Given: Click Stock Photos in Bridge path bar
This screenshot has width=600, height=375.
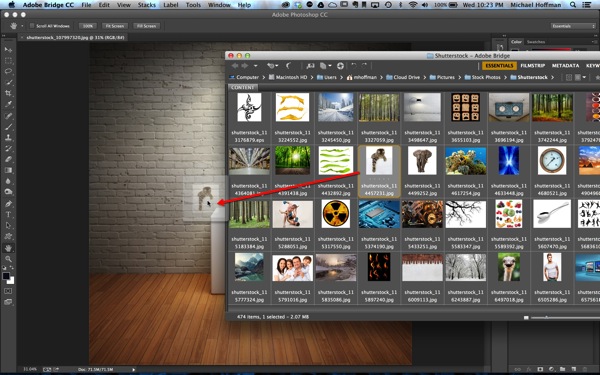Looking at the screenshot, I should [483, 77].
